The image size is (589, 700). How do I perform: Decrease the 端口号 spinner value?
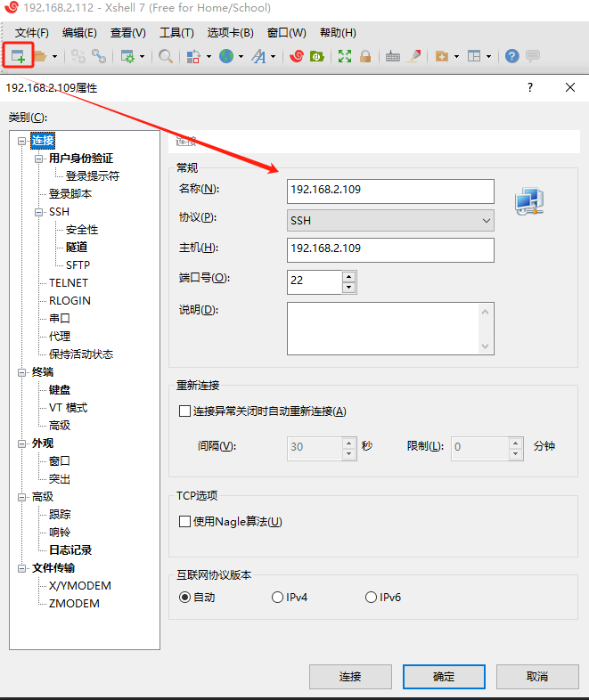pos(348,288)
